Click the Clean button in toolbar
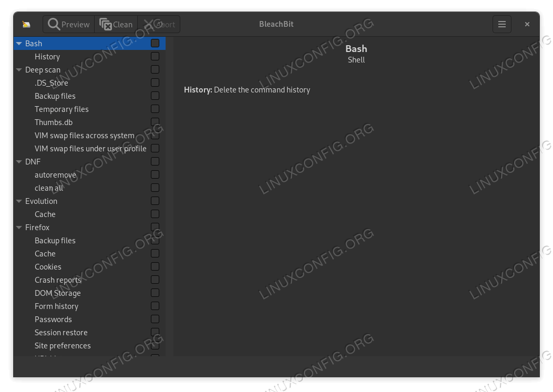 coord(116,24)
